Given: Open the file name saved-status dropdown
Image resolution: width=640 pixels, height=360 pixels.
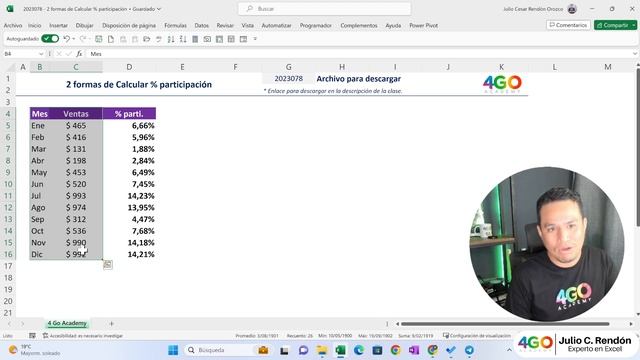Looking at the screenshot, I should [x=159, y=9].
